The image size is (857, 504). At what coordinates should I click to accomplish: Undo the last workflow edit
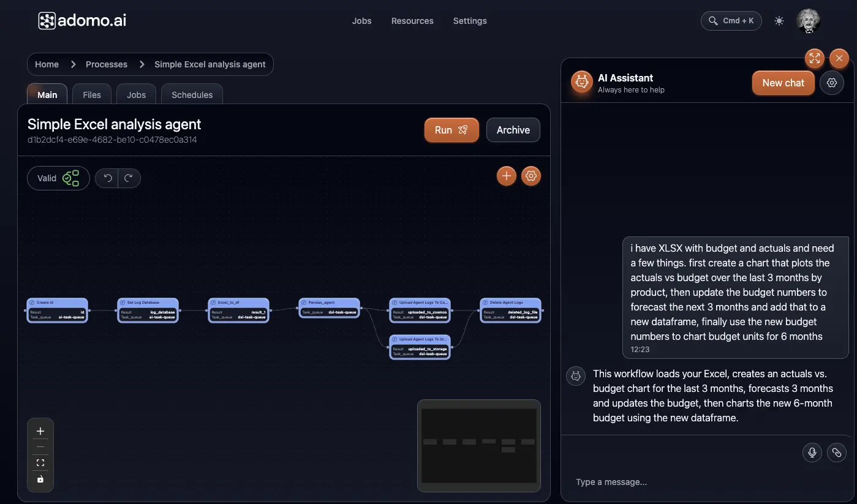pos(107,178)
